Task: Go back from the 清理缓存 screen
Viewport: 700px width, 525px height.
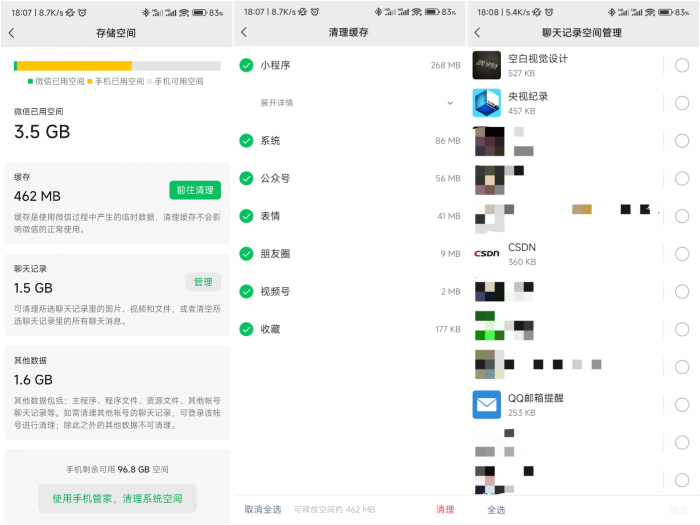Action: 244,32
